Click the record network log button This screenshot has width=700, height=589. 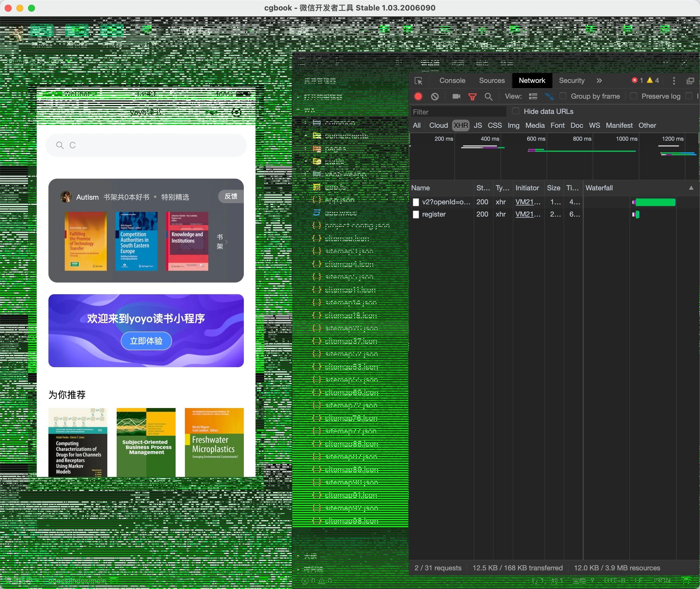coord(418,97)
